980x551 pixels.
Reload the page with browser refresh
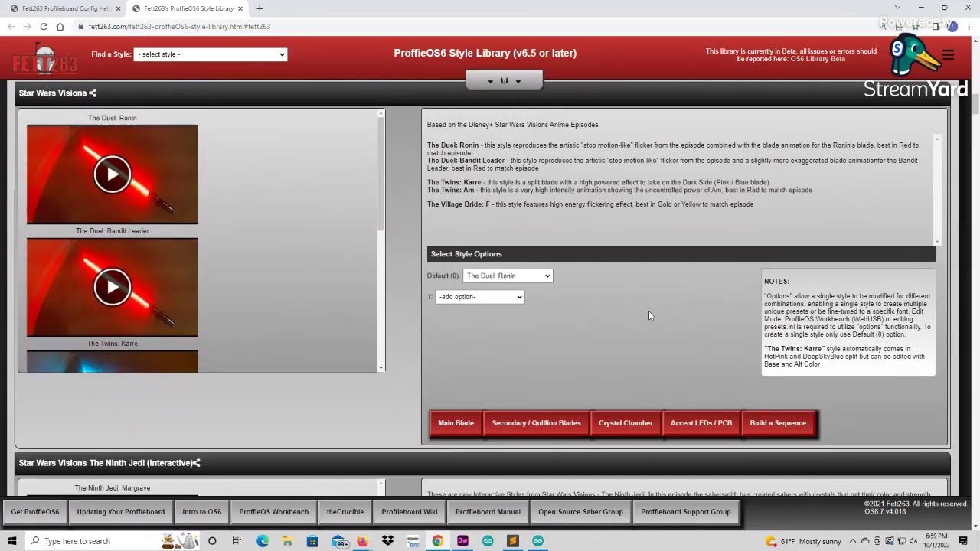coord(44,26)
